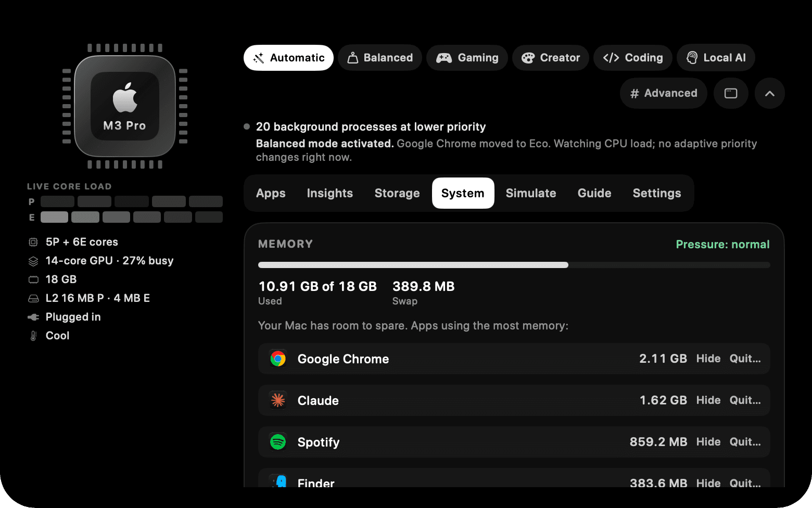
Task: Switch to the Insights tab
Action: [330, 193]
